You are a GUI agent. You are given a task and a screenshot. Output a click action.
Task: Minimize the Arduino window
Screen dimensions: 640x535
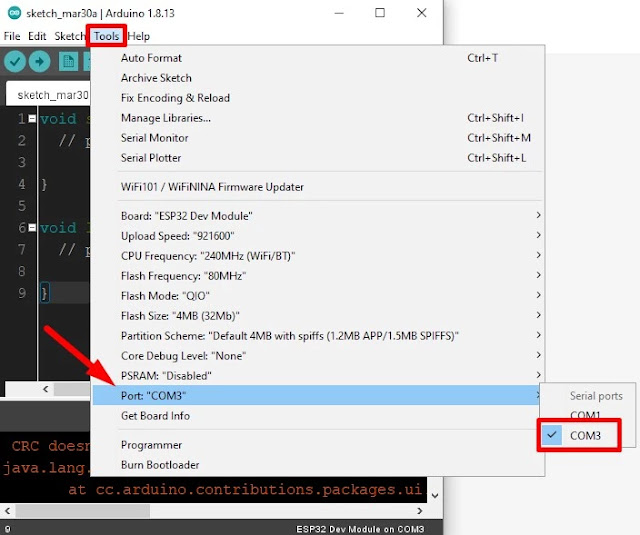339,13
